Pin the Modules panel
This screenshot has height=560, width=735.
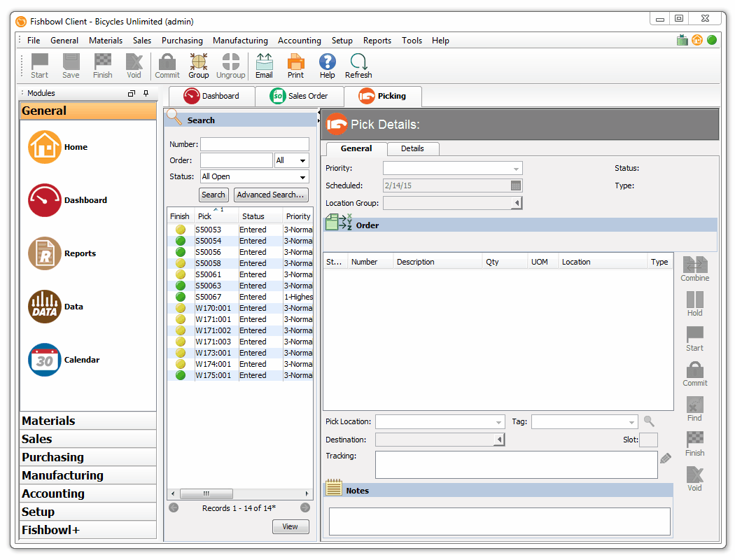(146, 93)
